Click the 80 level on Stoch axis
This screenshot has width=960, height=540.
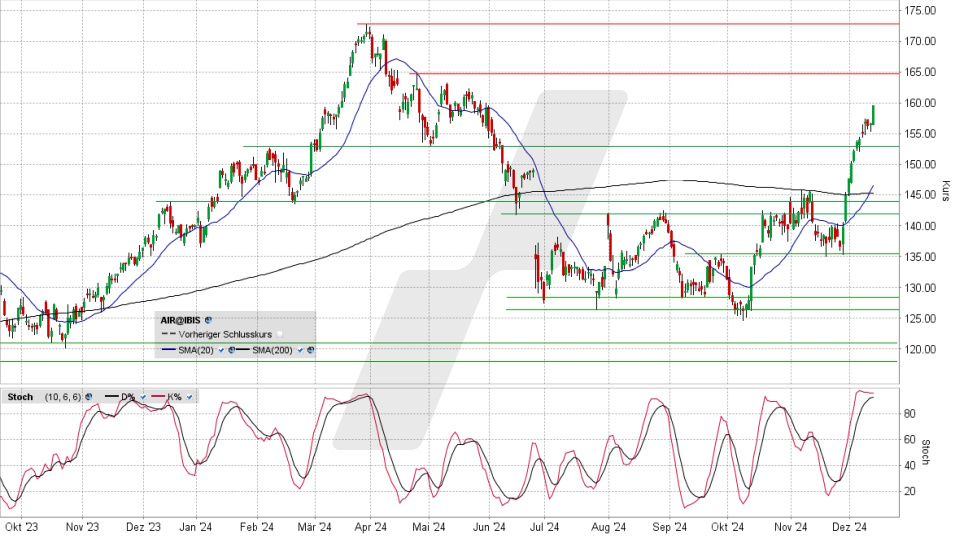click(x=910, y=414)
